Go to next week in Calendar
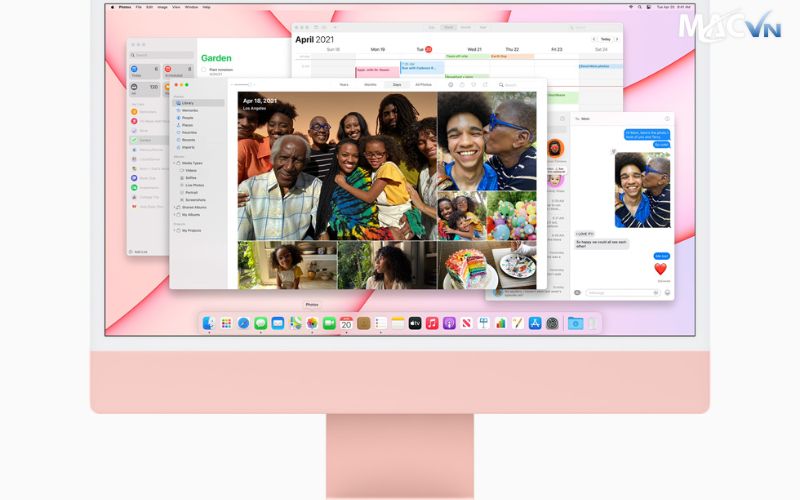Viewport: 800px width, 500px height. (x=617, y=39)
